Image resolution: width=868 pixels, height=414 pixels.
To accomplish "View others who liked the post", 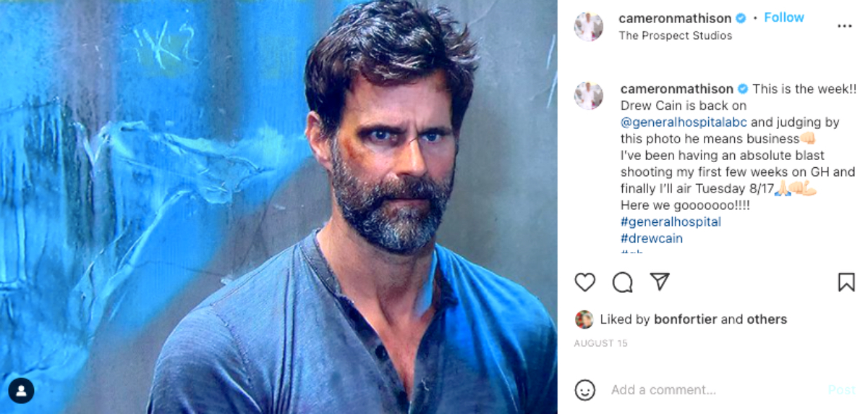I will 767,319.
